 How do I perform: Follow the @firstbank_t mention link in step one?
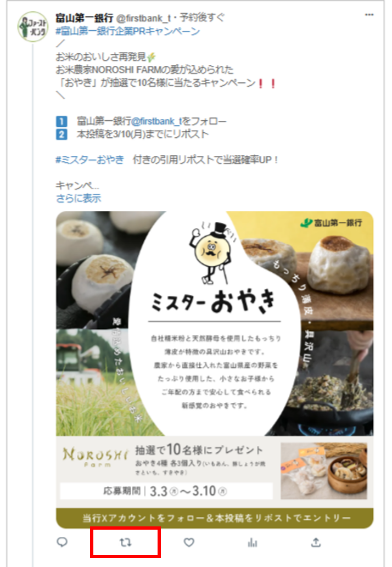click(156, 121)
